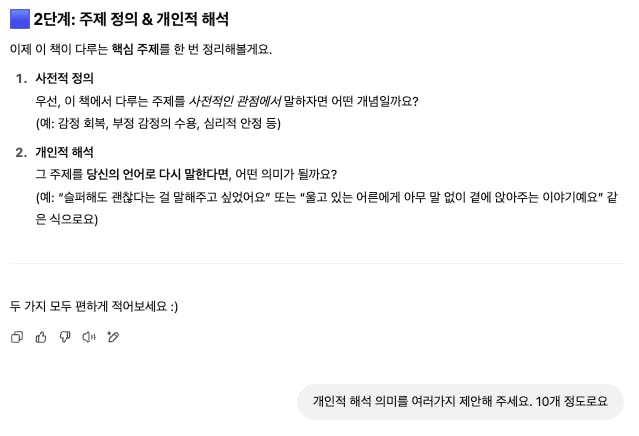Click the list number '1.' marker
The height and width of the screenshot is (436, 639).
click(22, 78)
